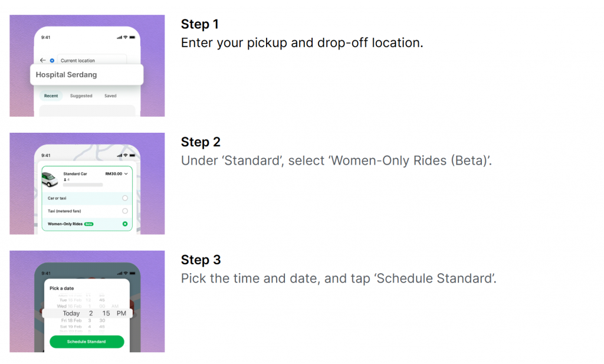This screenshot has width=604, height=364.
Task: Click the passenger capacity person icon
Action: pyautogui.click(x=65, y=179)
